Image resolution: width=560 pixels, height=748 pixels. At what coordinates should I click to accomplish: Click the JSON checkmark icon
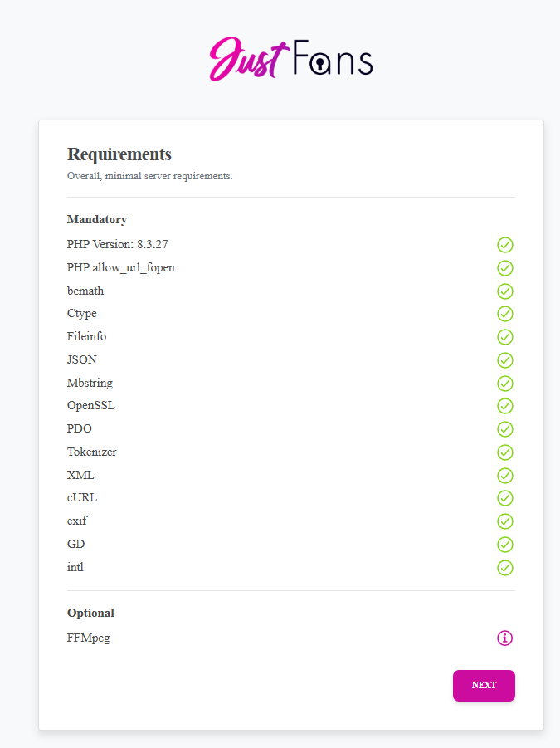coord(505,360)
